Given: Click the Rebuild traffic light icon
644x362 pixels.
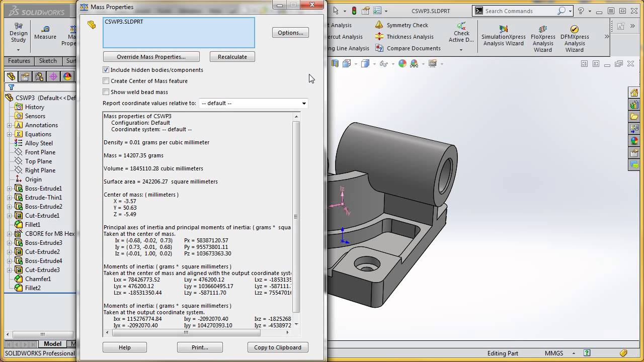Looking at the screenshot, I should pyautogui.click(x=354, y=11).
